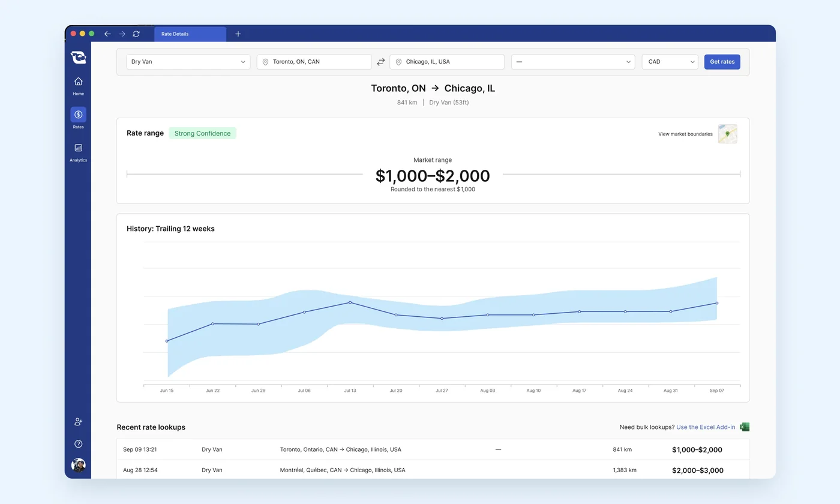This screenshot has width=840, height=504.
Task: Swap origin and destination locations
Action: [380, 62]
